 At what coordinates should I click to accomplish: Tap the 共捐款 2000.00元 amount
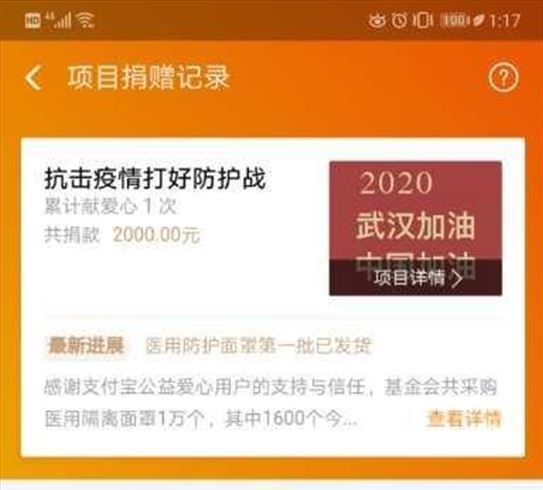pyautogui.click(x=122, y=235)
